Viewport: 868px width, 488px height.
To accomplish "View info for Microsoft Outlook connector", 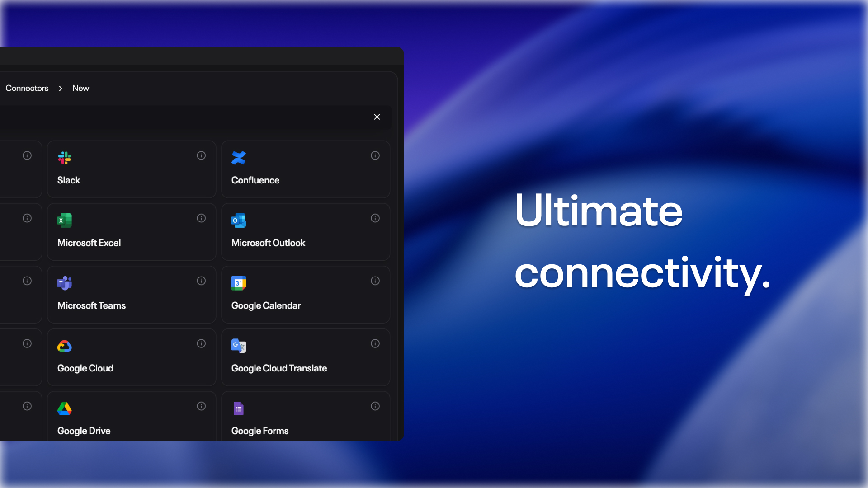I will (375, 218).
